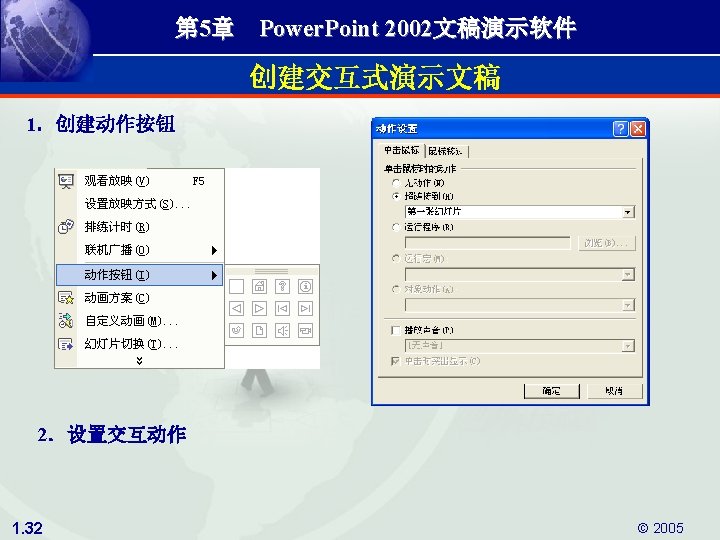Choose 设置放映方式(S)... menu entry
This screenshot has width=720, height=540.
pos(140,204)
